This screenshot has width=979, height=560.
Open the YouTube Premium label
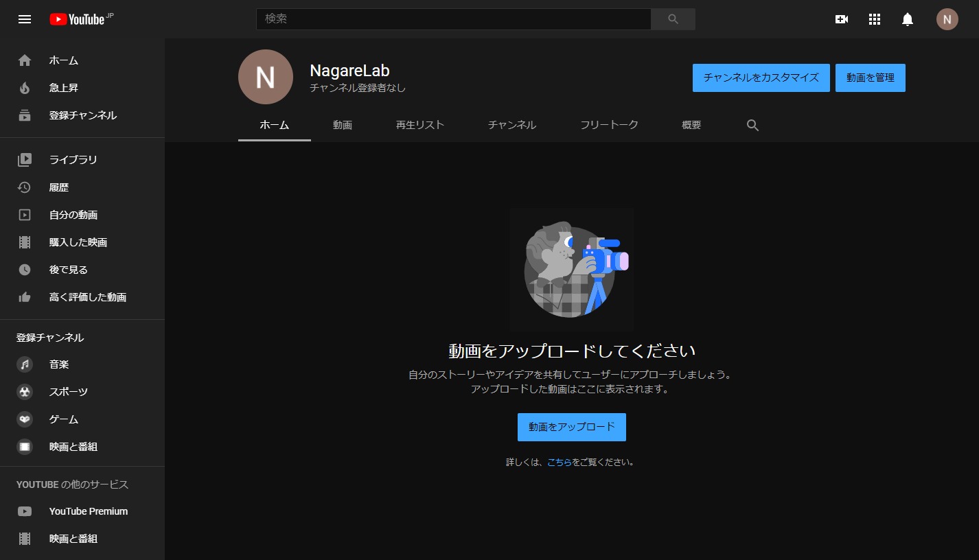[x=89, y=511]
